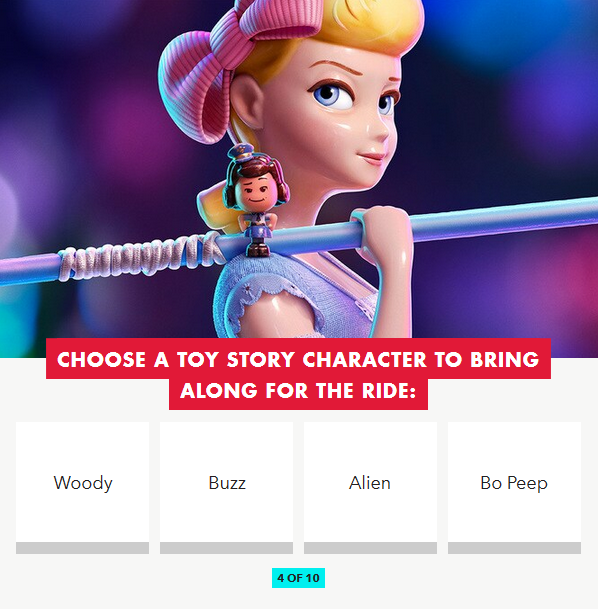Click the red 'Choose a Toy Story character' heading

pyautogui.click(x=298, y=359)
